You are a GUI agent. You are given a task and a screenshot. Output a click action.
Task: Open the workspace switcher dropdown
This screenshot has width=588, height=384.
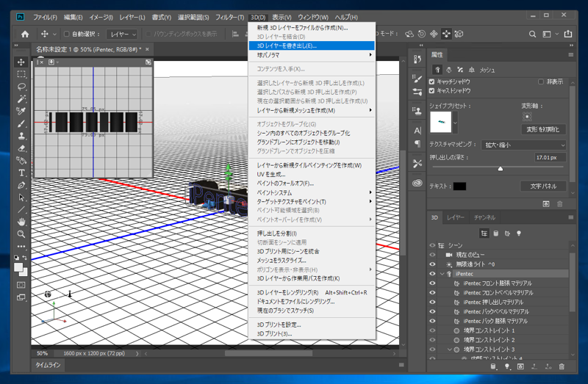click(x=550, y=34)
